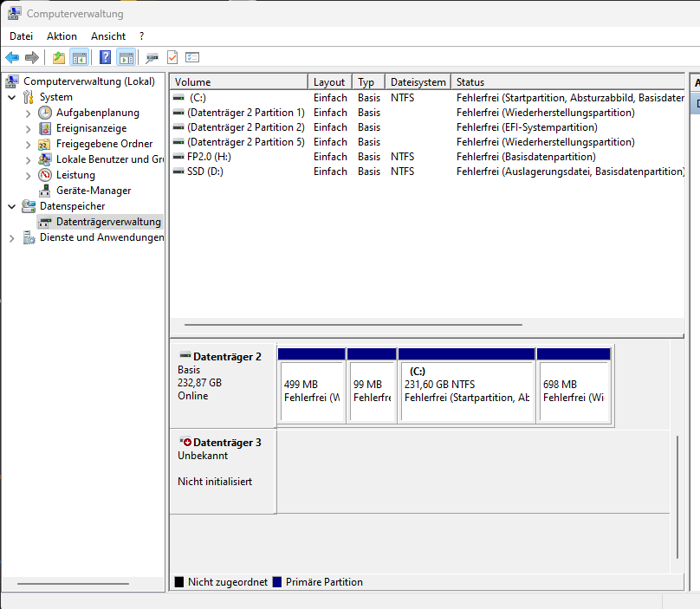Sort by the Layout column header

[330, 82]
